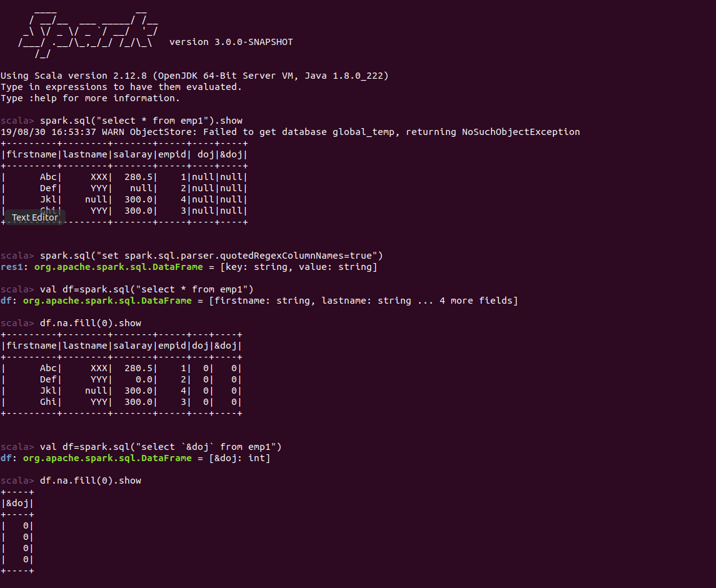Click 'salaray' header in the second table
Image resolution: width=716 pixels, height=588 pixels.
tap(133, 346)
